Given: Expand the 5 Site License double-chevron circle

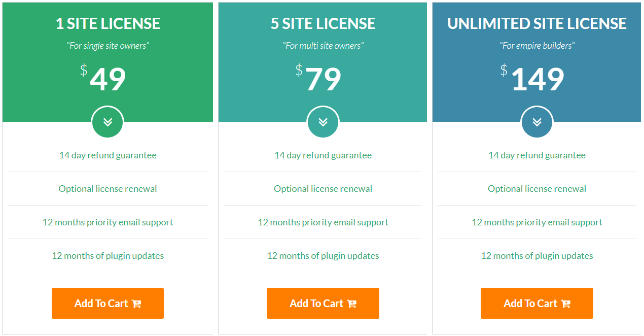Looking at the screenshot, I should tap(323, 122).
